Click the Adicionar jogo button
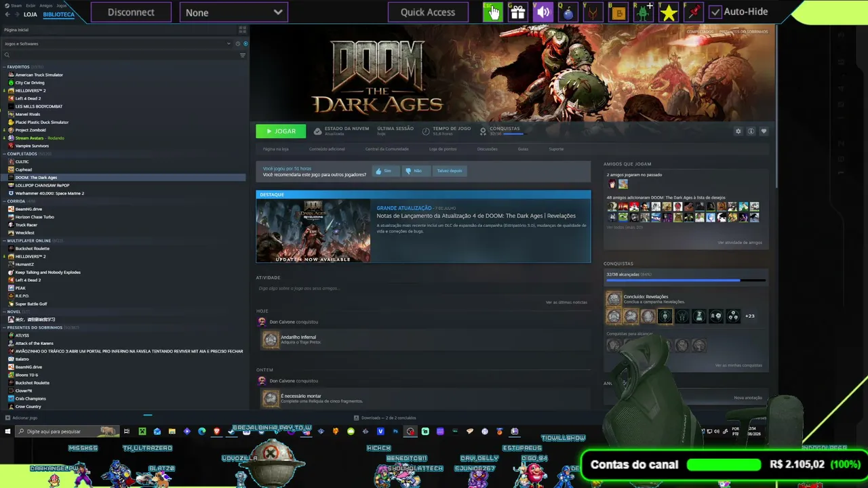The width and height of the screenshot is (868, 488). pos(21,418)
